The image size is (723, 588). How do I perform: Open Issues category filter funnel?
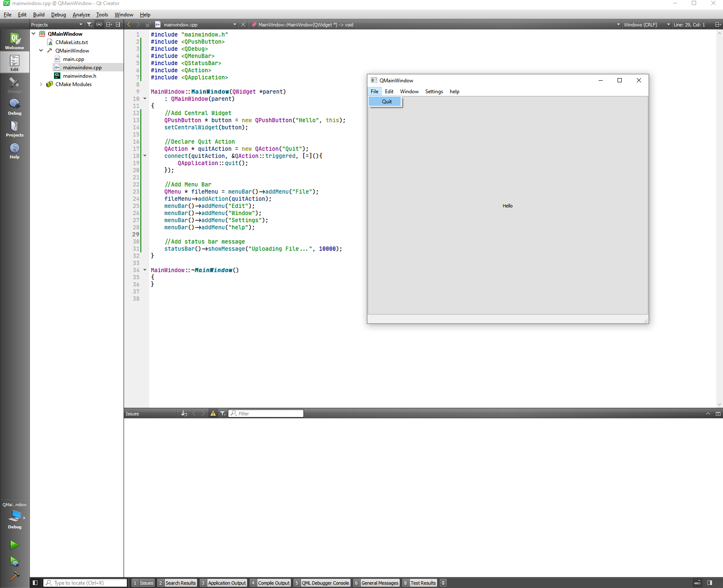(223, 414)
